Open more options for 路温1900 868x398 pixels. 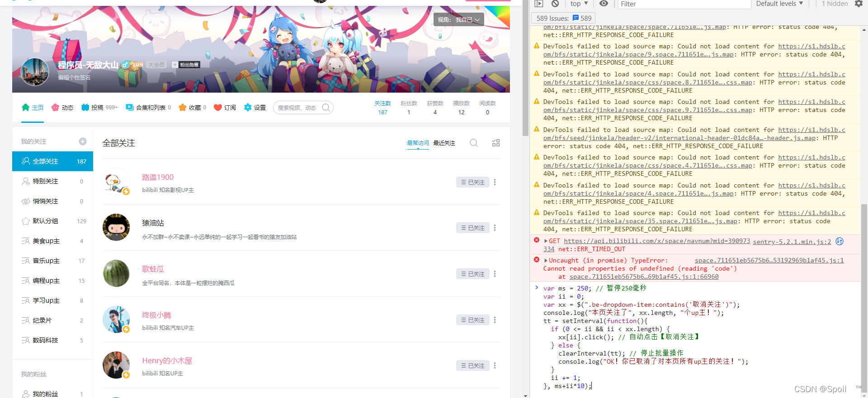pos(495,182)
